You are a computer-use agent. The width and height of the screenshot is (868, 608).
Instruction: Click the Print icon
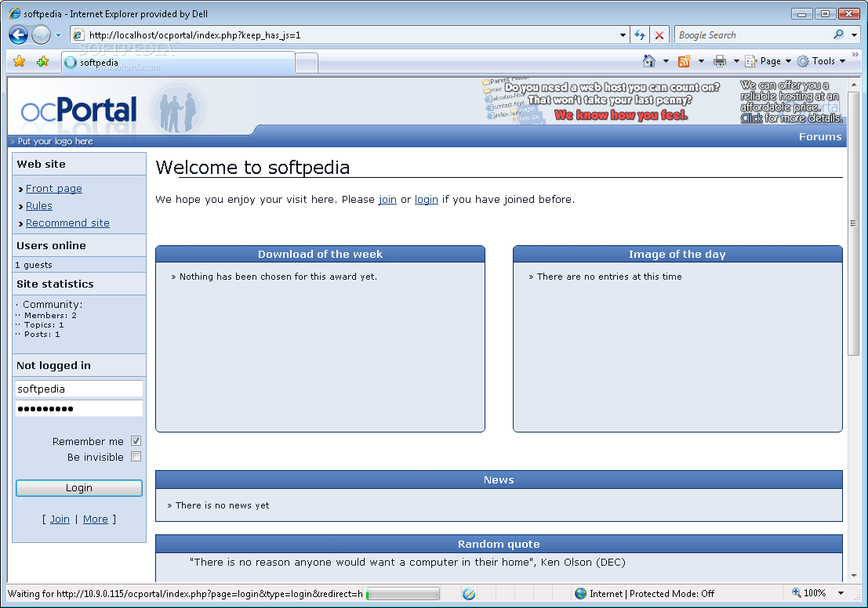[x=720, y=61]
